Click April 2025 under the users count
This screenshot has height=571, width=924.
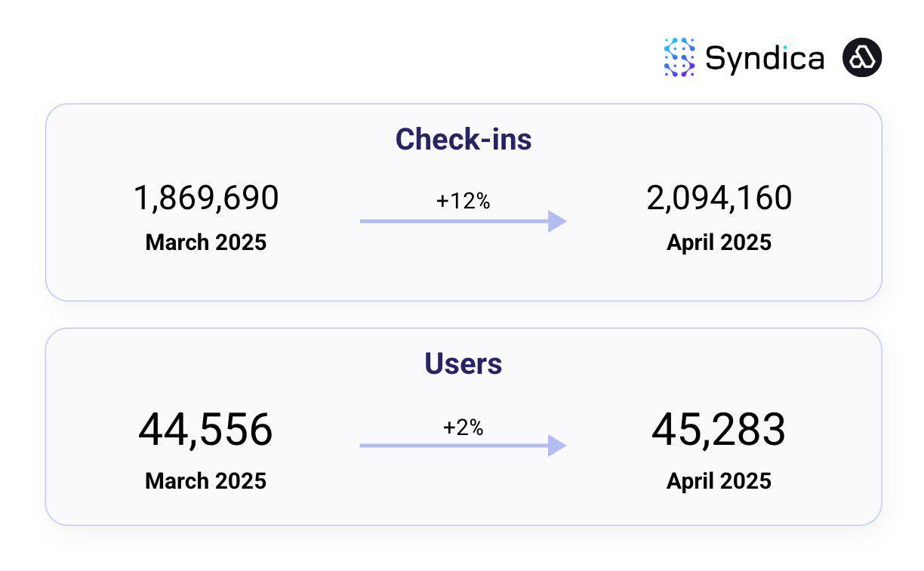(719, 481)
